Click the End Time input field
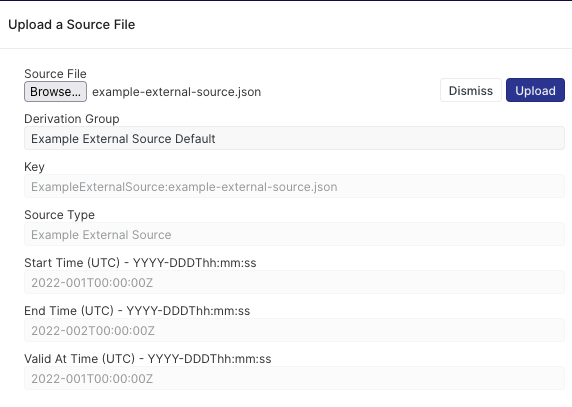Viewport: 572px width, 407px height. click(294, 330)
